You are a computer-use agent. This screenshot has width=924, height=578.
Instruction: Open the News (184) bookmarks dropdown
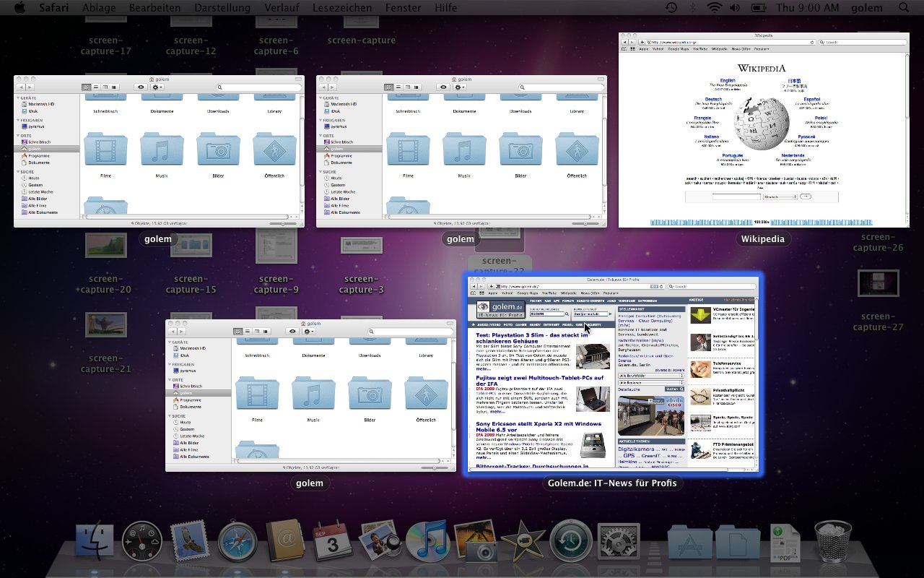[x=589, y=293]
